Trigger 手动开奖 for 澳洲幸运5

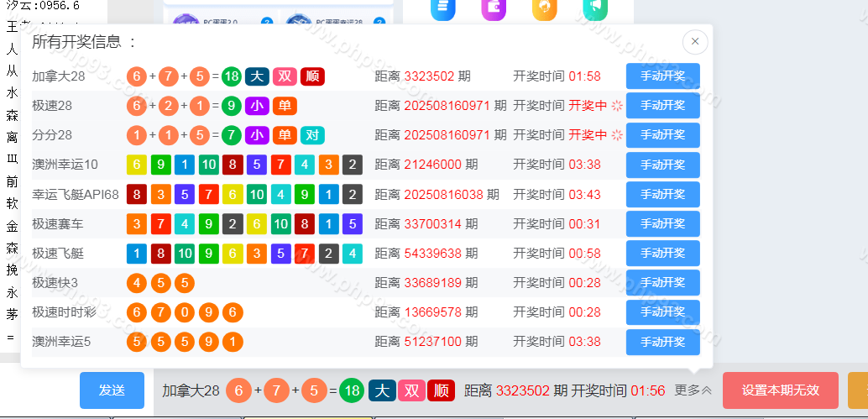point(662,342)
